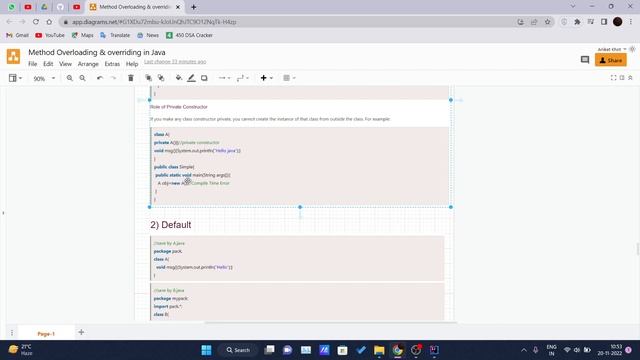This screenshot has height=360, width=640.
Task: Open the View menu
Action: (65, 64)
